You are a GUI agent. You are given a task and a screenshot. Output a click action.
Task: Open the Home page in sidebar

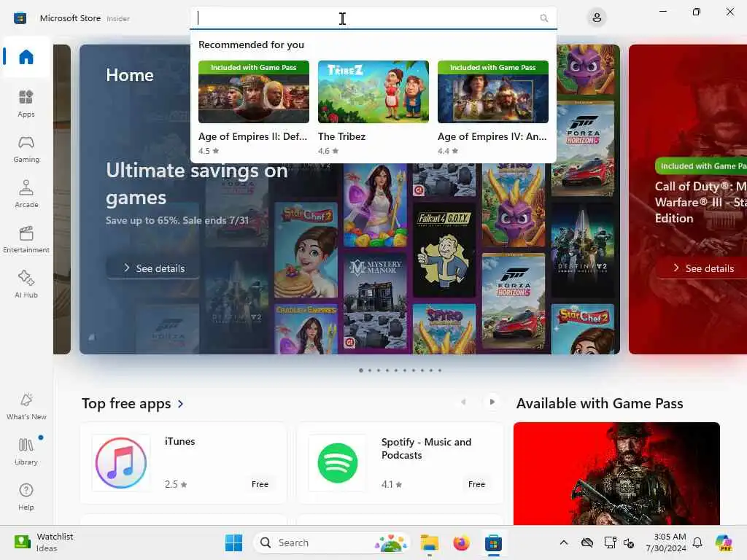tap(26, 57)
